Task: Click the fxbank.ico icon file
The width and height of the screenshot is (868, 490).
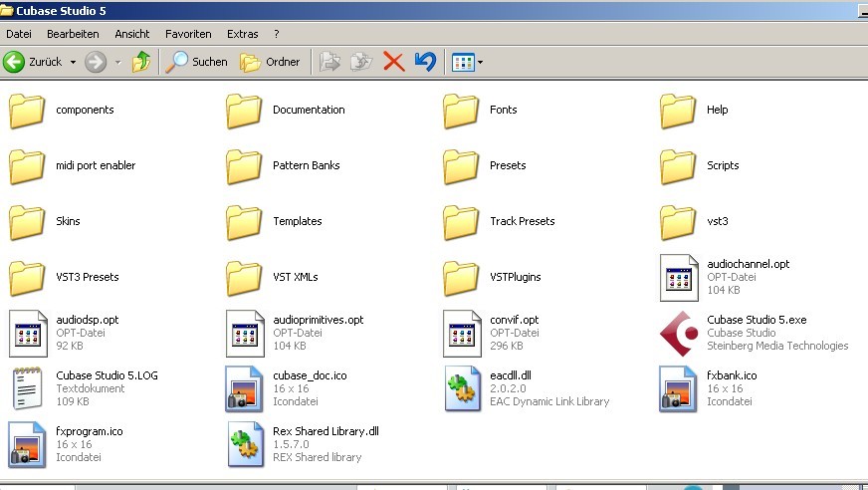Action: click(x=679, y=388)
